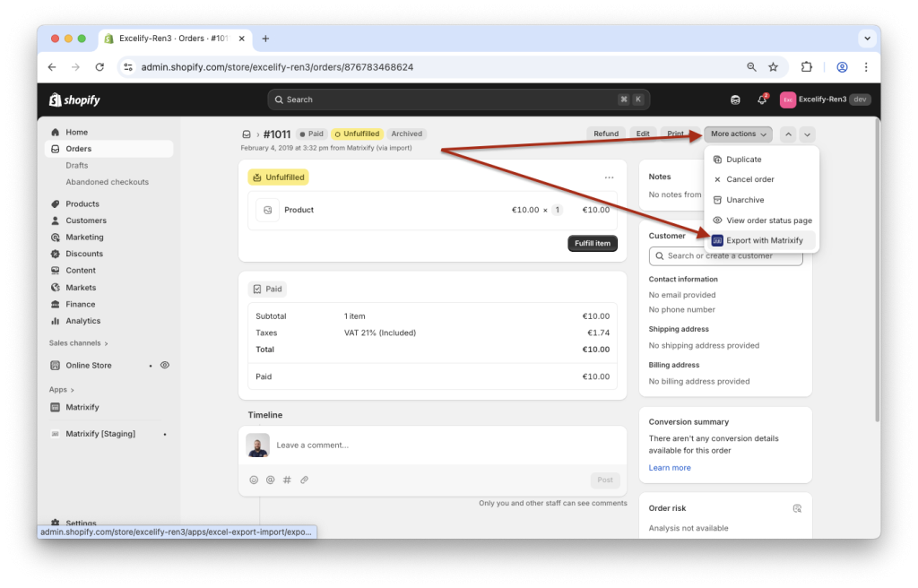This screenshot has width=918, height=588.
Task: Open the Learn more link under Conversion summary
Action: pos(669,467)
